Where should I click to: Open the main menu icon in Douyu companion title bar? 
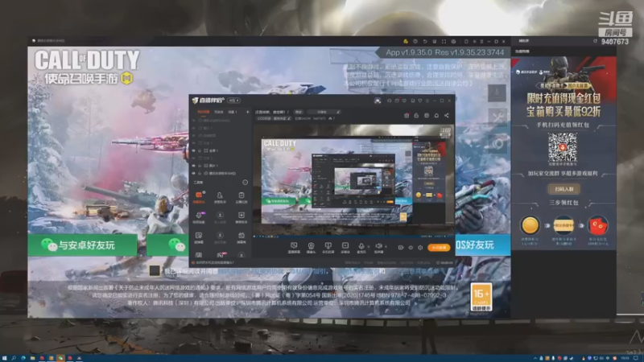click(427, 101)
